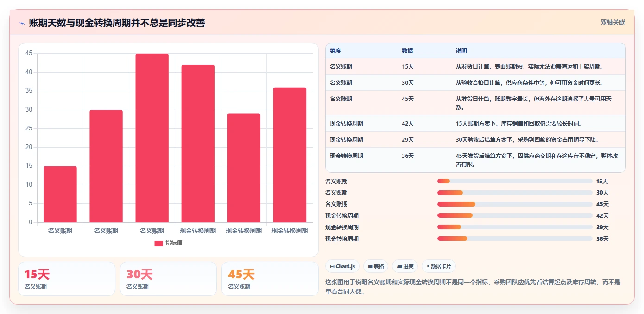
Task: Click the lightning icon before the title
Action: [x=22, y=23]
